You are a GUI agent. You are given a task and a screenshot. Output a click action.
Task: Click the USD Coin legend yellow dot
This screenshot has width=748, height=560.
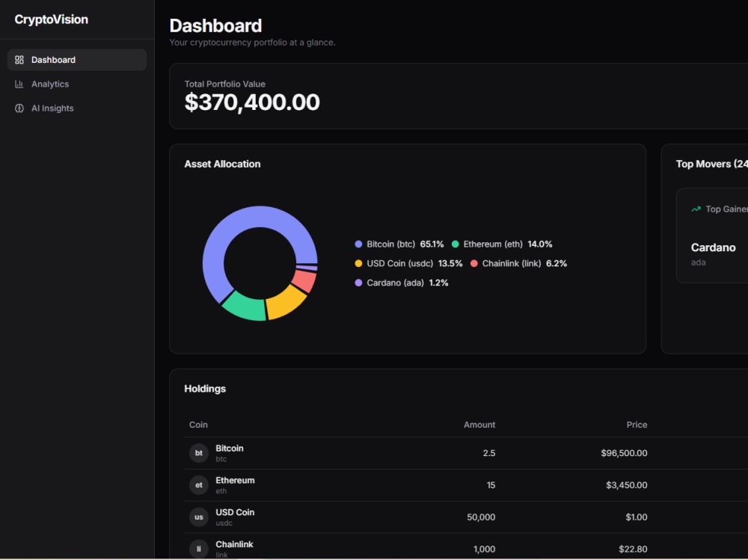(x=358, y=263)
